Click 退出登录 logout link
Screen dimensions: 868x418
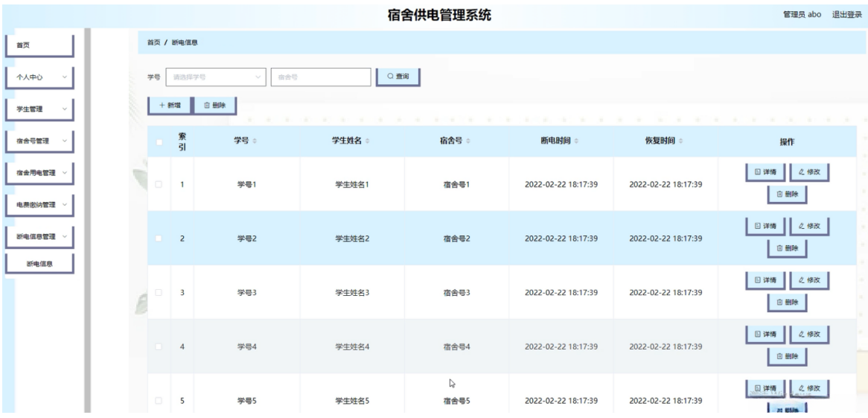(x=847, y=15)
